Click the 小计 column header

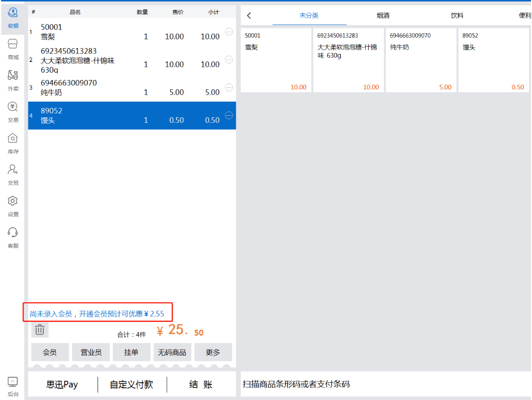[214, 12]
